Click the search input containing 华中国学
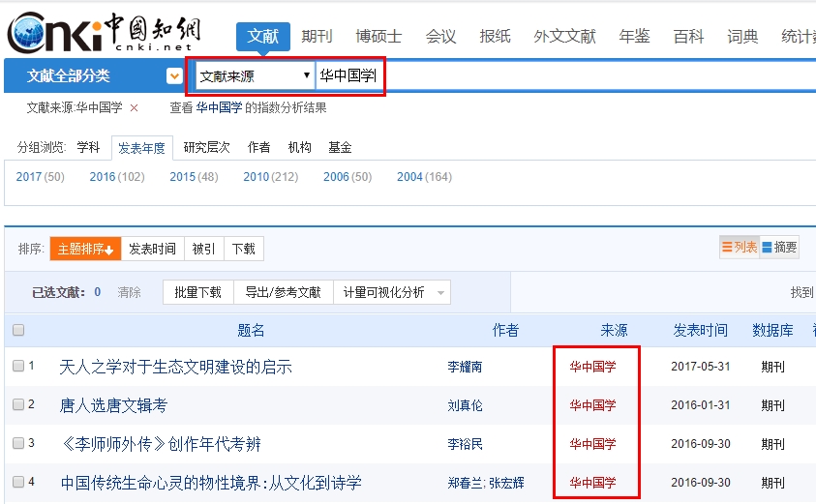This screenshot has height=504, width=816. pyautogui.click(x=350, y=75)
